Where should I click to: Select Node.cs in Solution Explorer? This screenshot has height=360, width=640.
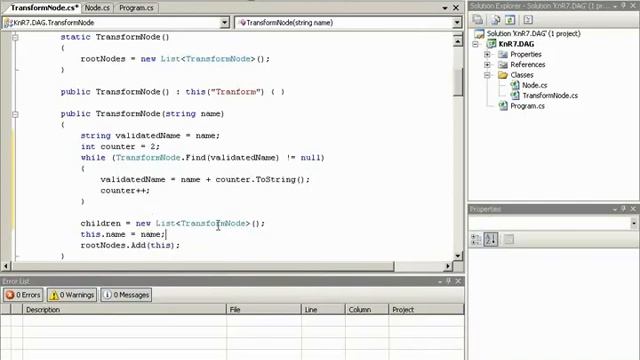[534, 85]
